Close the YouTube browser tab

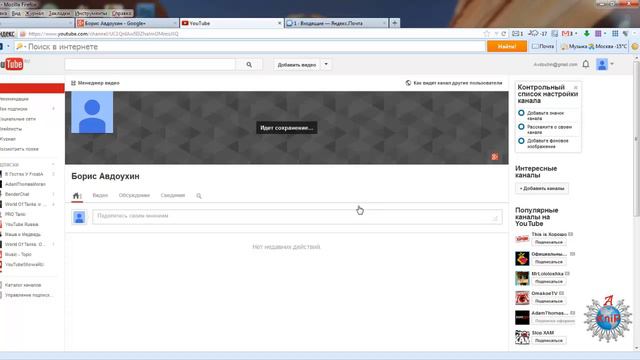[x=280, y=23]
